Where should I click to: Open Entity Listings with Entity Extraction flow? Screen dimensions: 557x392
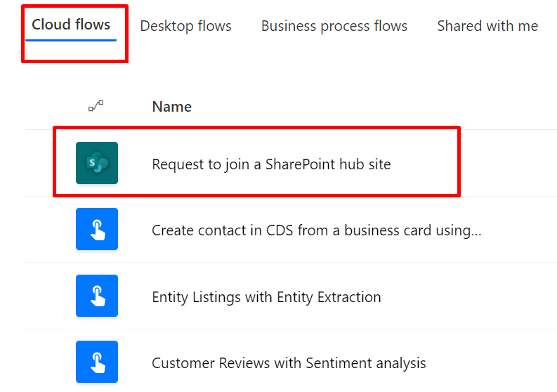(266, 297)
